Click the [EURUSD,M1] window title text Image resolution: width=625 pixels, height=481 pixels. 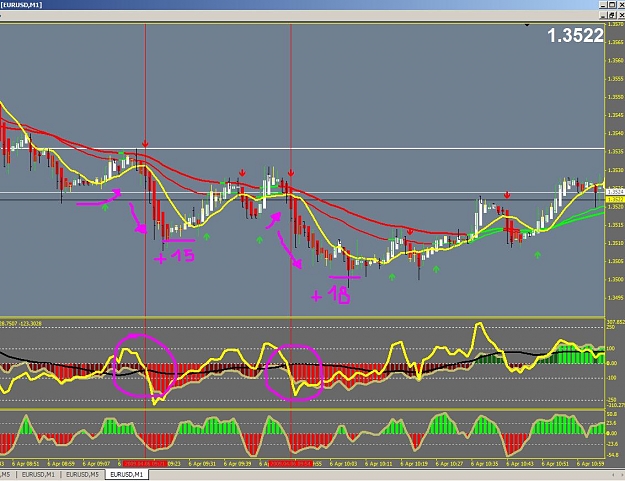[22, 5]
